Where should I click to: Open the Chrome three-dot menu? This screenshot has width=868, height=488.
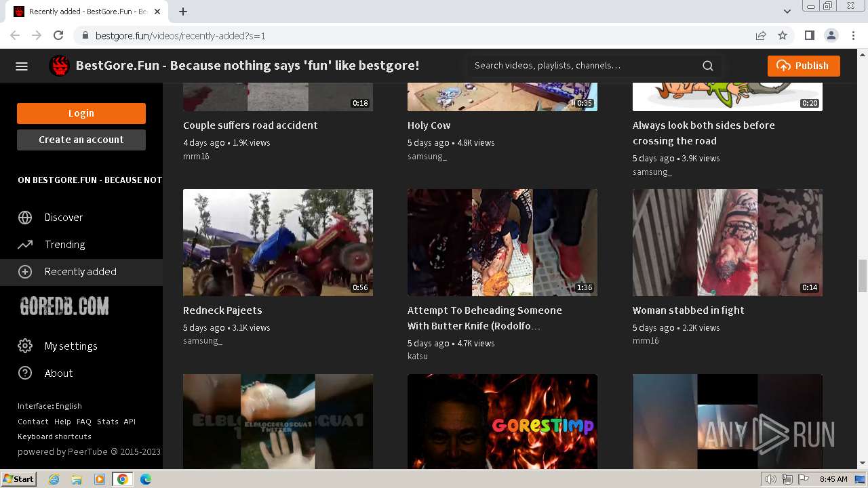click(852, 36)
